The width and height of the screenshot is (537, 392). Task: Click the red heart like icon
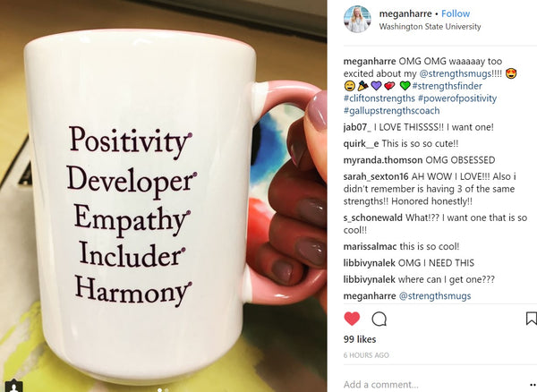tap(352, 319)
